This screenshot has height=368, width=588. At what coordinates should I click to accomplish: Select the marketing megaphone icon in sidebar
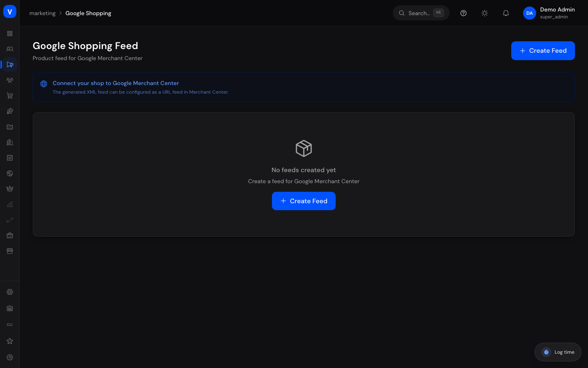10,65
